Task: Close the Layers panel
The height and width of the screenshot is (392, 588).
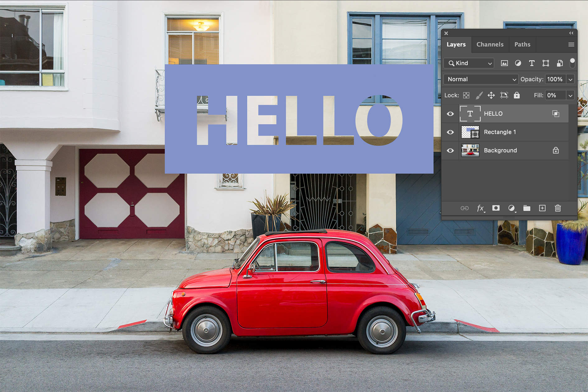Action: [x=446, y=33]
